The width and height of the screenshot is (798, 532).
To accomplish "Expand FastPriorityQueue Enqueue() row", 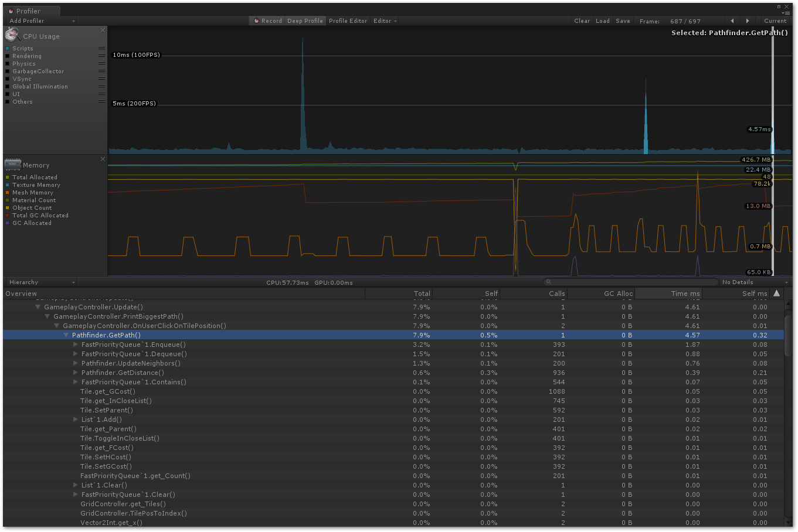I will [76, 345].
